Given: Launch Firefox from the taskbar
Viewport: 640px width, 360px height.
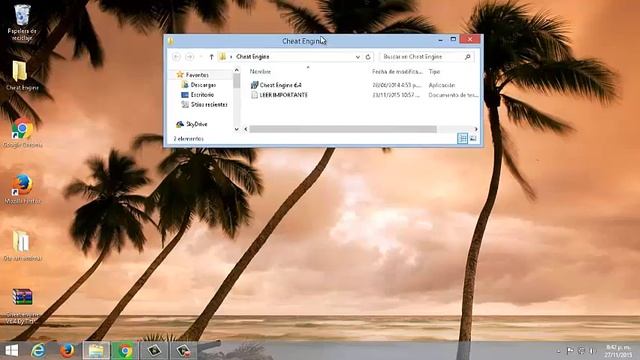Looking at the screenshot, I should [x=67, y=351].
